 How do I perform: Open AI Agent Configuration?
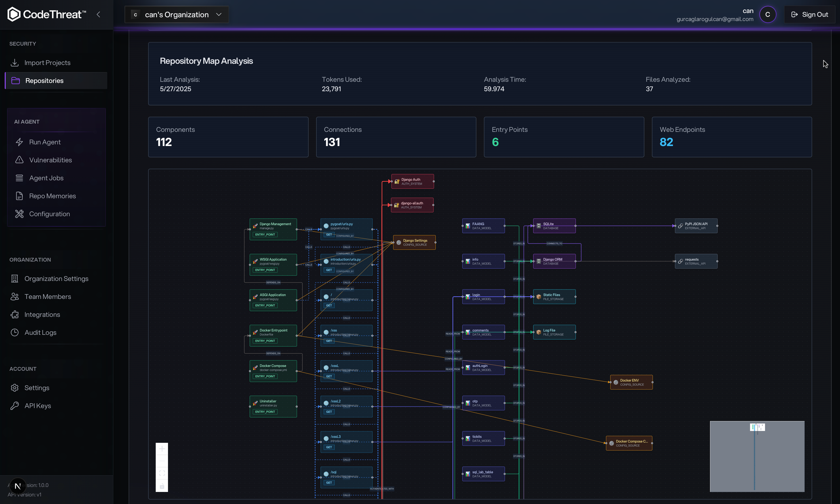[57, 214]
